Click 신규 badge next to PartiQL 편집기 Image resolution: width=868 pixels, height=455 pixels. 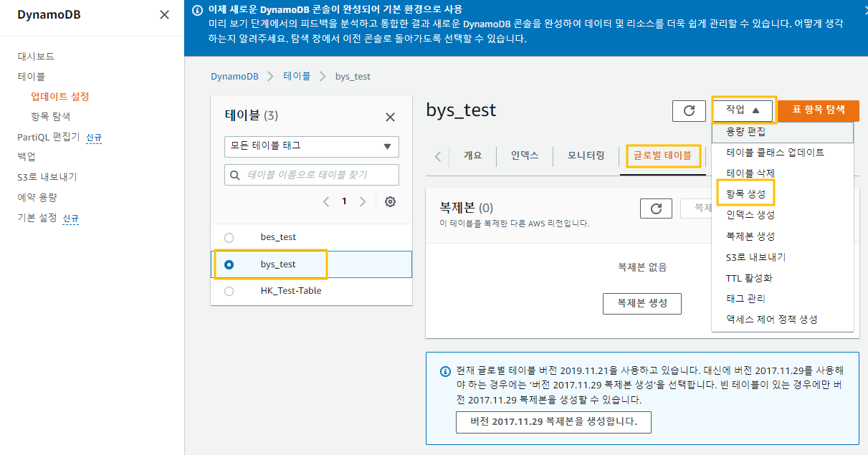click(94, 138)
